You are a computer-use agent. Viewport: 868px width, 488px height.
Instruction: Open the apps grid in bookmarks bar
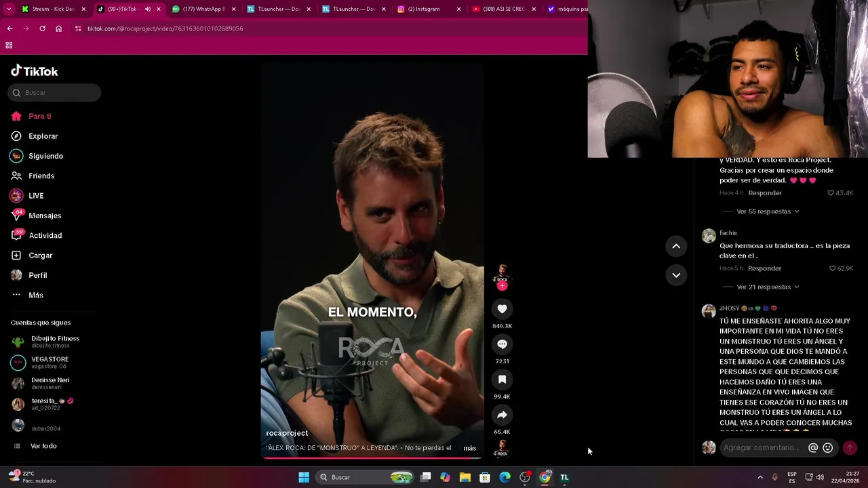(x=9, y=45)
